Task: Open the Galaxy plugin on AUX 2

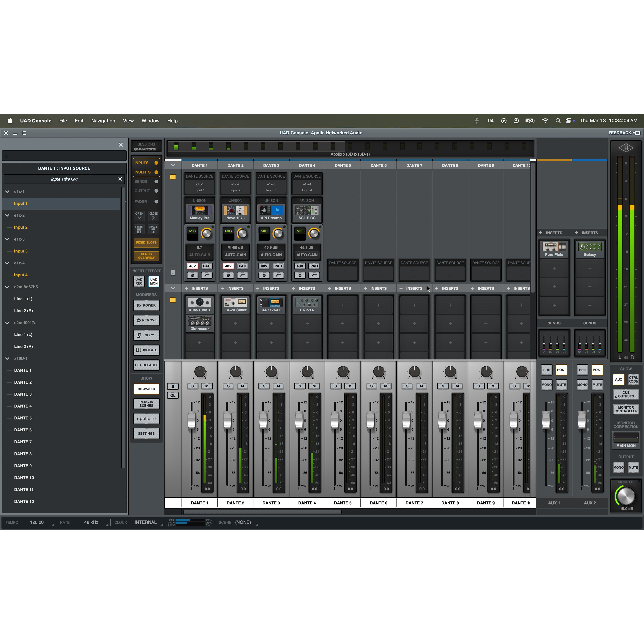Action: click(x=590, y=249)
